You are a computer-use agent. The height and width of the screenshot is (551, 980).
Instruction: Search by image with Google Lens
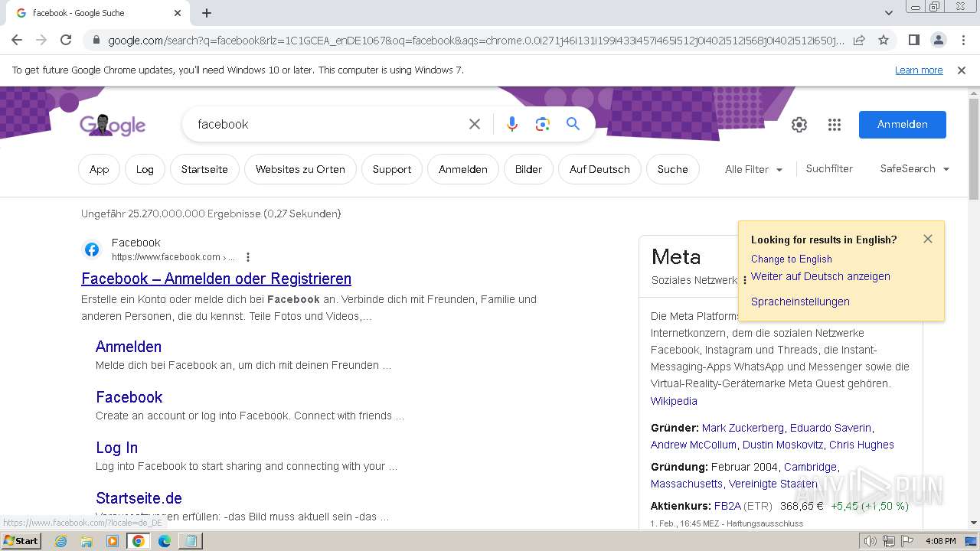[543, 124]
